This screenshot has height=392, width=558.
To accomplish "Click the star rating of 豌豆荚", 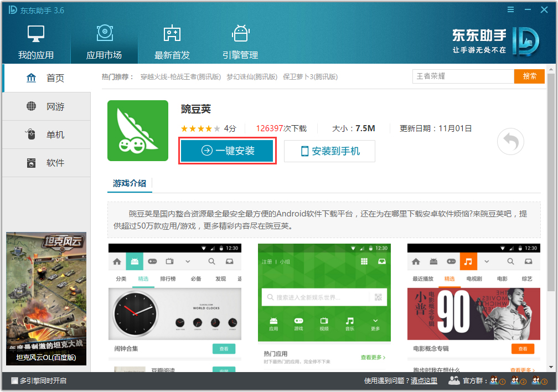I will [x=200, y=128].
